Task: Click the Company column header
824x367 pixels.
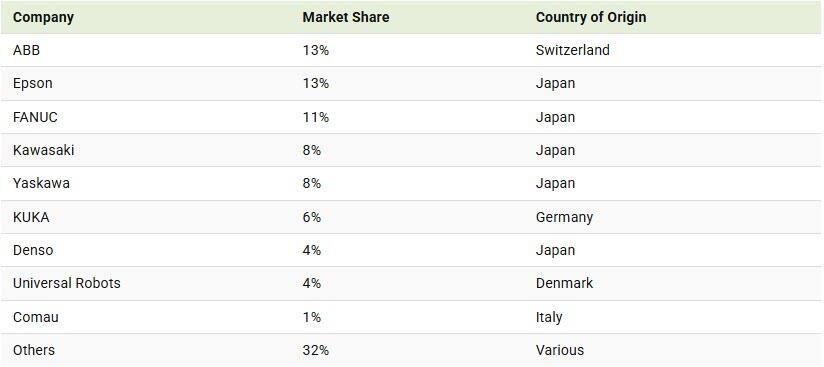Action: tap(43, 17)
